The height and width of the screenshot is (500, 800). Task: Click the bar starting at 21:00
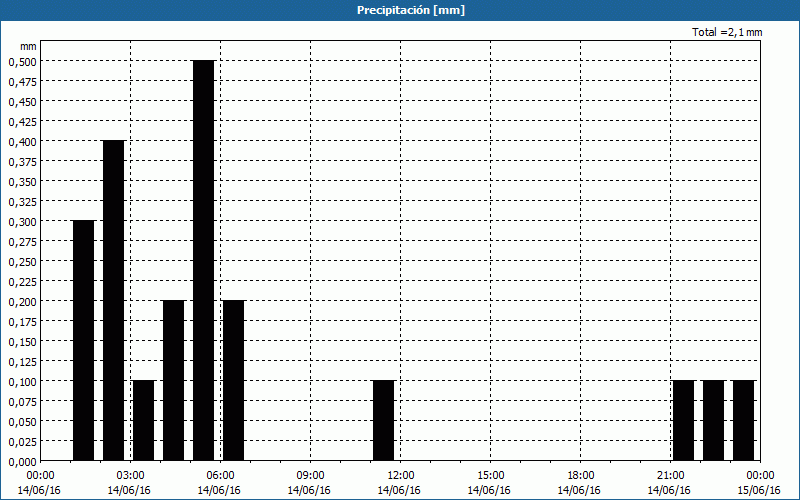[684, 421]
